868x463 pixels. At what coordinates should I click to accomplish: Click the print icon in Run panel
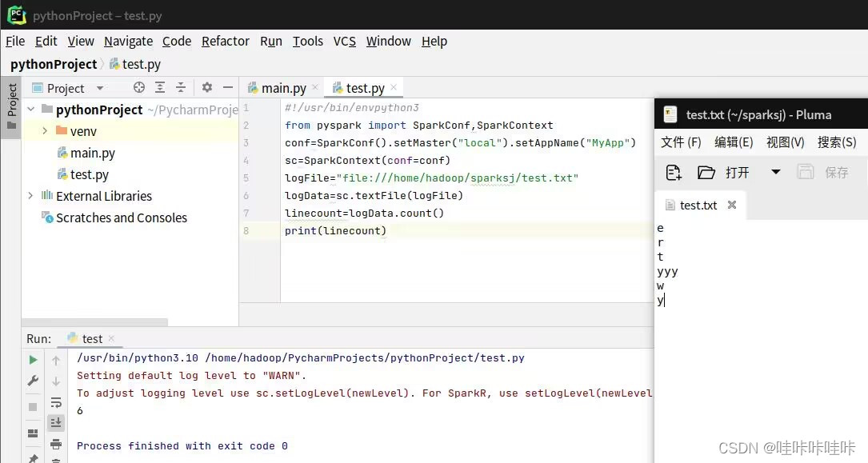[56, 444]
